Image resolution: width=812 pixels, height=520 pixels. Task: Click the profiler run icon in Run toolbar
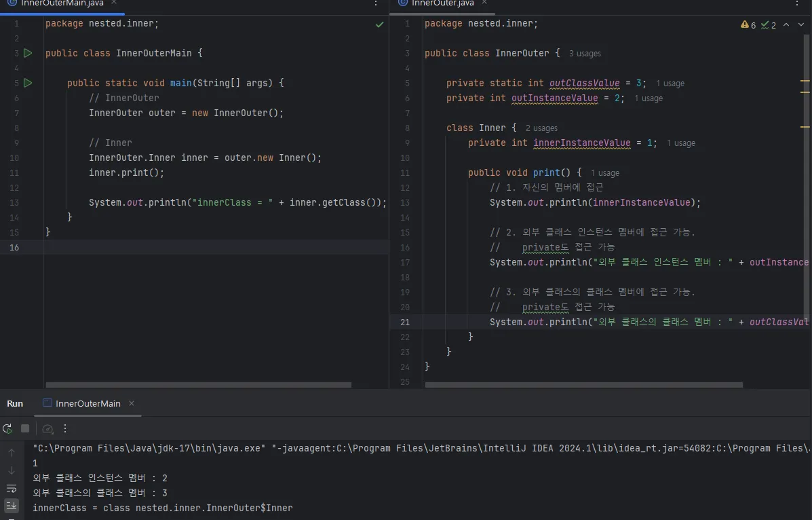(x=47, y=429)
